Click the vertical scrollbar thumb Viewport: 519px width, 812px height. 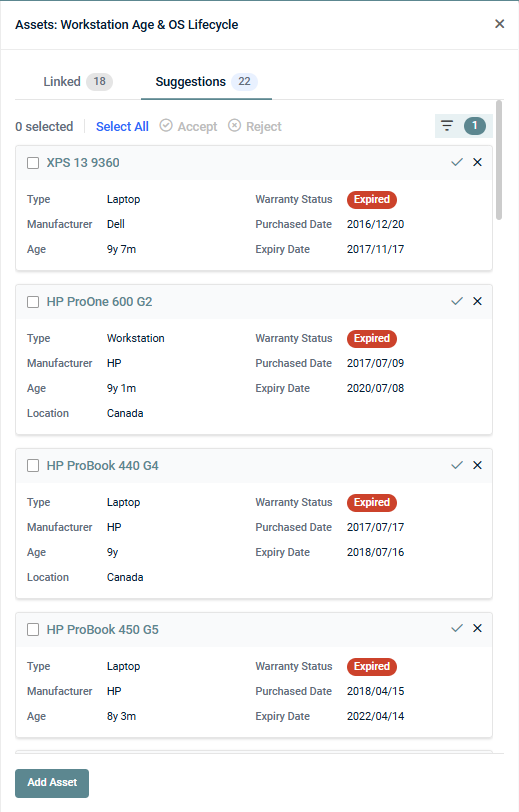[499, 161]
